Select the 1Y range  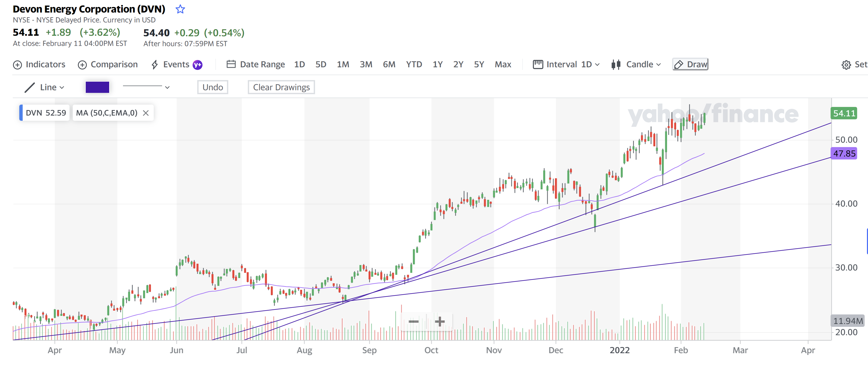pyautogui.click(x=438, y=64)
